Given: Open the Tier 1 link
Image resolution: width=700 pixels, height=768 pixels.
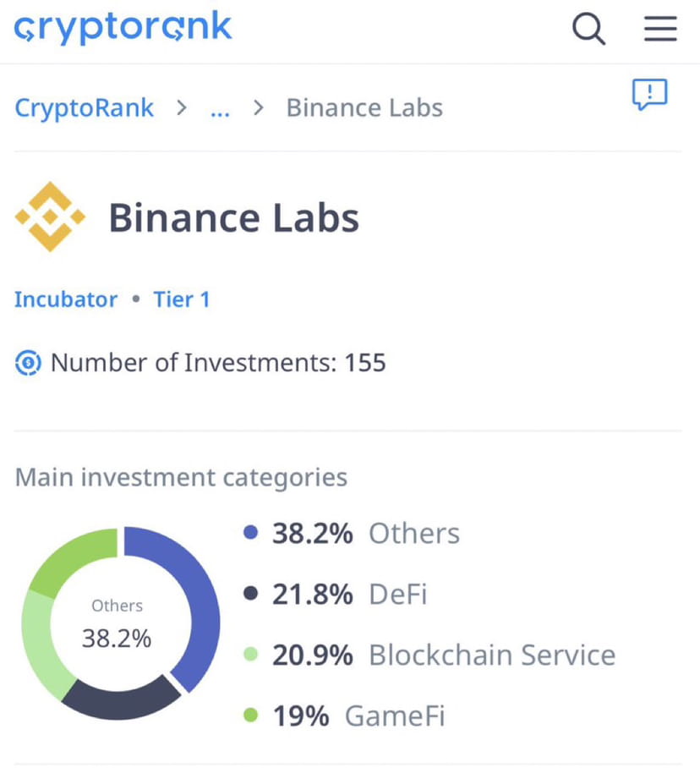Looking at the screenshot, I should (182, 299).
